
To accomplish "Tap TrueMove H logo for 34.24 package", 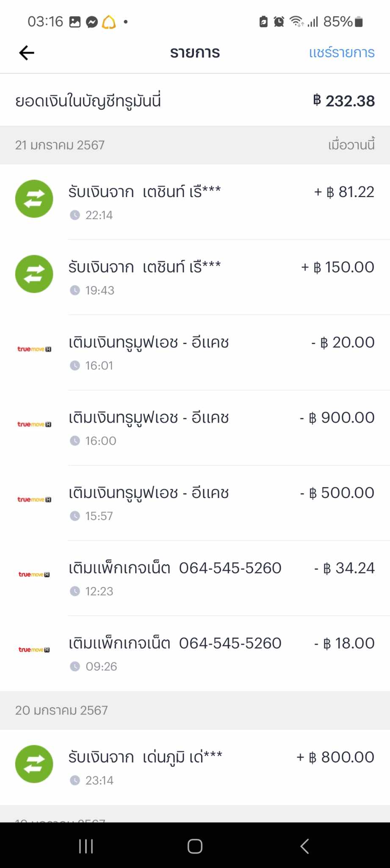I will pos(34,575).
